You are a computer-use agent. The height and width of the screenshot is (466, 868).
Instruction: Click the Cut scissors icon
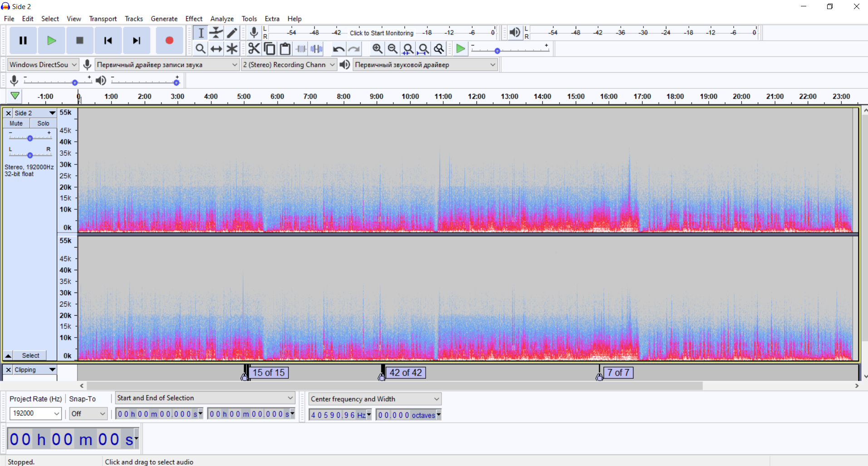[x=254, y=49]
